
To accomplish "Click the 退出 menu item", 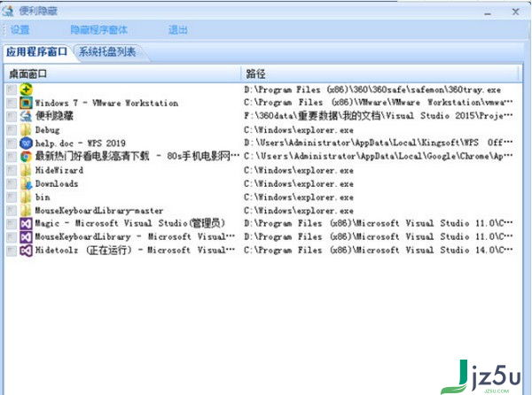I will [x=178, y=30].
